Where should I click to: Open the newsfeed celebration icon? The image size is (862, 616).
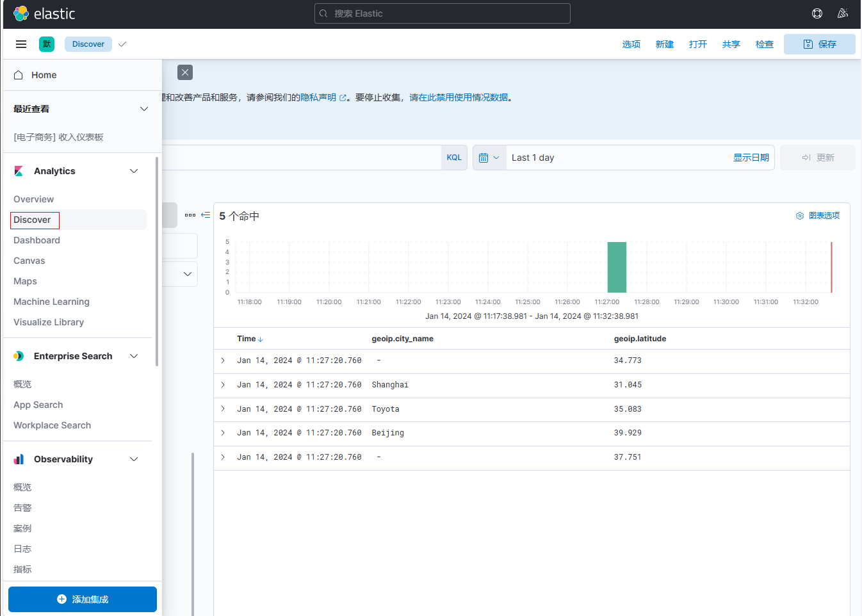click(843, 13)
